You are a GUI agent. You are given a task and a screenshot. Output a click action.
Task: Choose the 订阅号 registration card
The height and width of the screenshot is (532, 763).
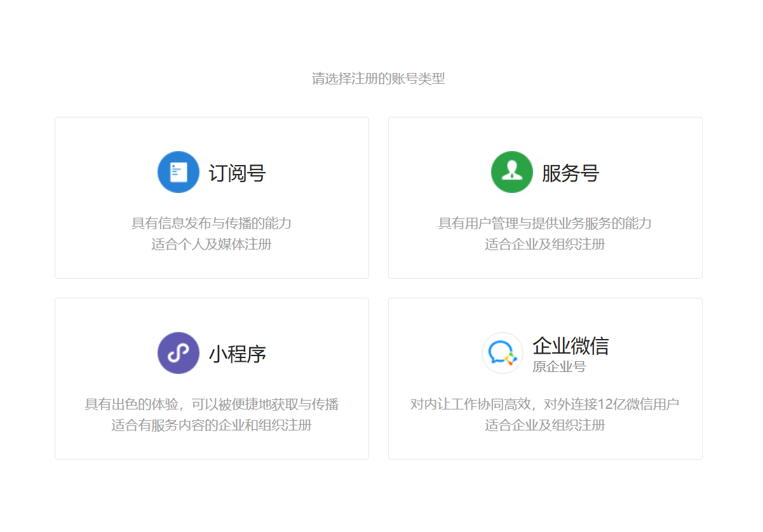211,197
